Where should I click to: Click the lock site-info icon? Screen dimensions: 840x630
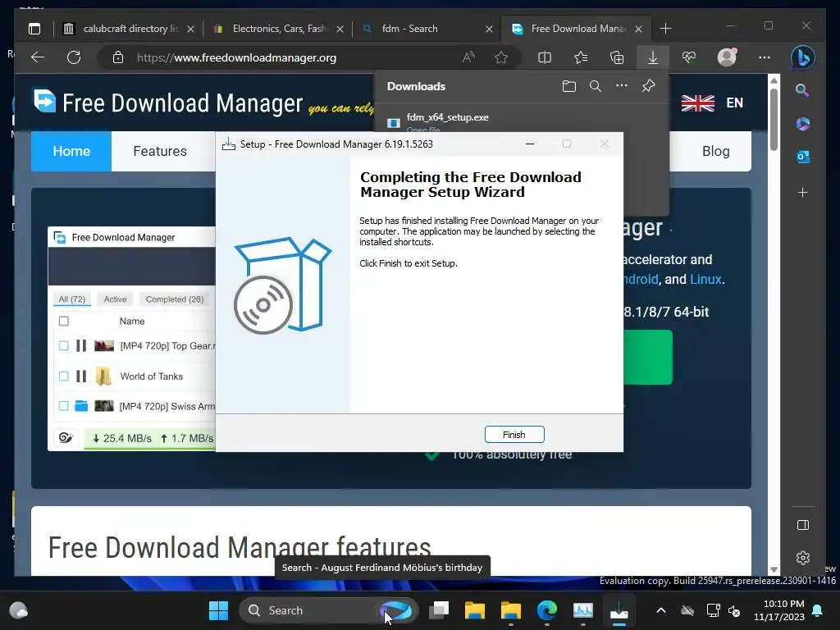point(118,58)
